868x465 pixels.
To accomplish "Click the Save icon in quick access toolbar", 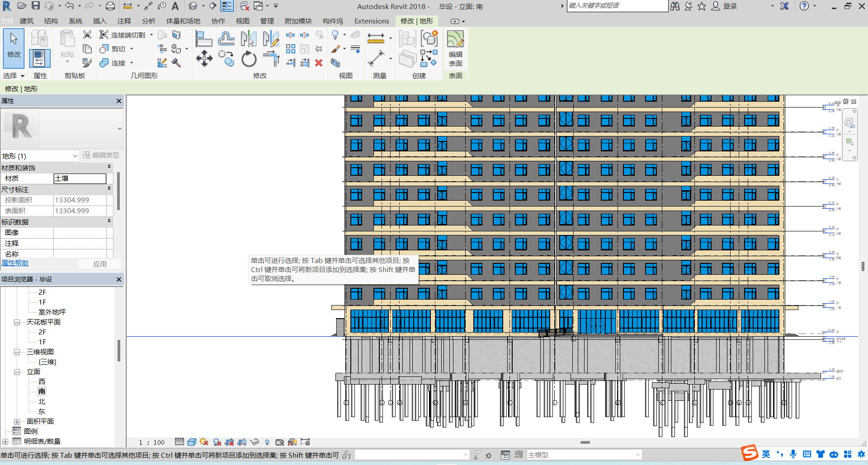I will click(x=36, y=6).
